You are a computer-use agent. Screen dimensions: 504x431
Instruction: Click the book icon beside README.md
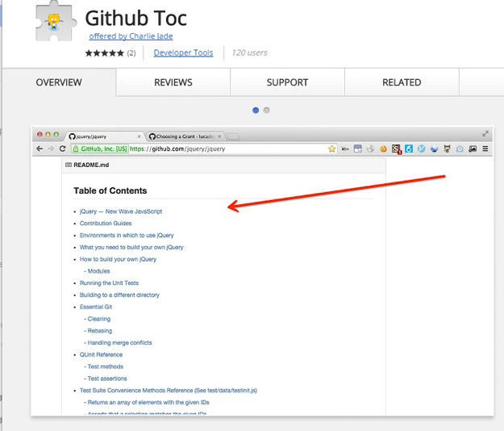[69, 165]
